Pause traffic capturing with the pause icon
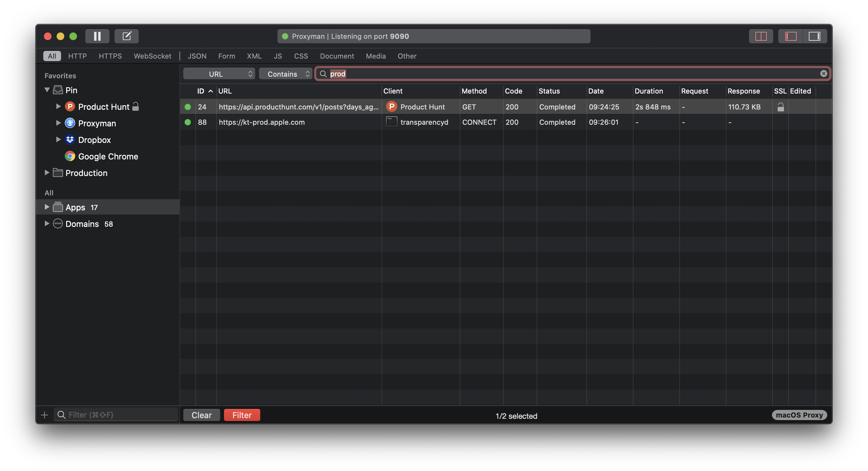868x471 pixels. tap(97, 36)
